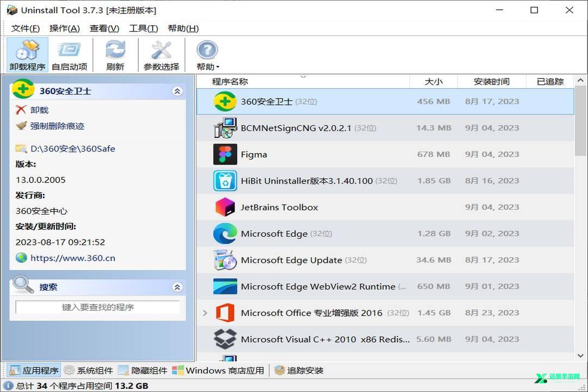The width and height of the screenshot is (588, 392).
Task: Click the magnifier icon in the 搜索 panel
Action: (x=23, y=285)
